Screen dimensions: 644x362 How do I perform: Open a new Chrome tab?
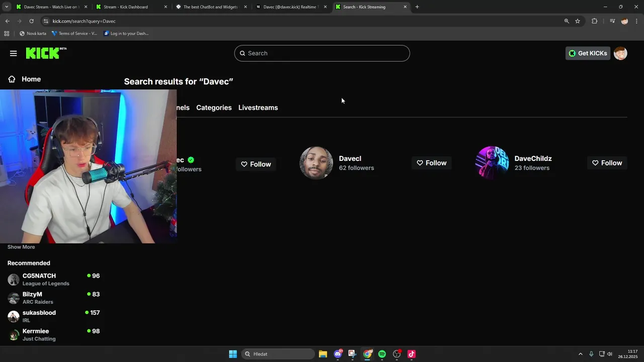click(417, 7)
